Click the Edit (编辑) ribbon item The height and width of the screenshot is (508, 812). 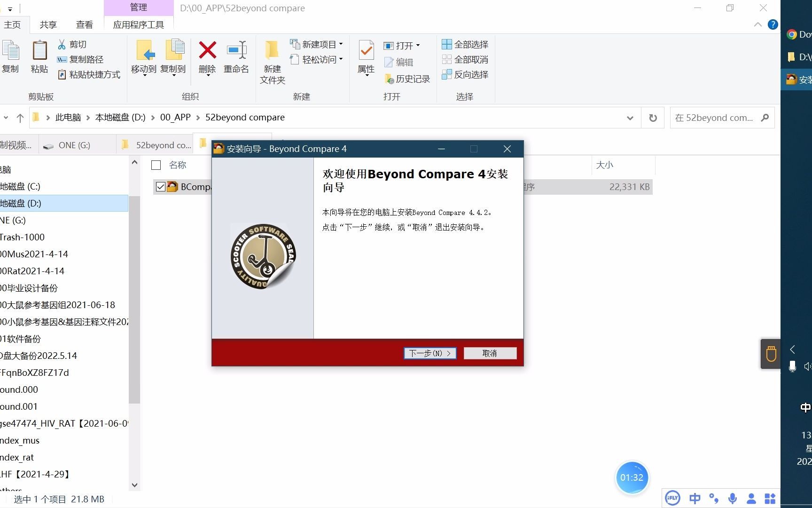(x=399, y=62)
